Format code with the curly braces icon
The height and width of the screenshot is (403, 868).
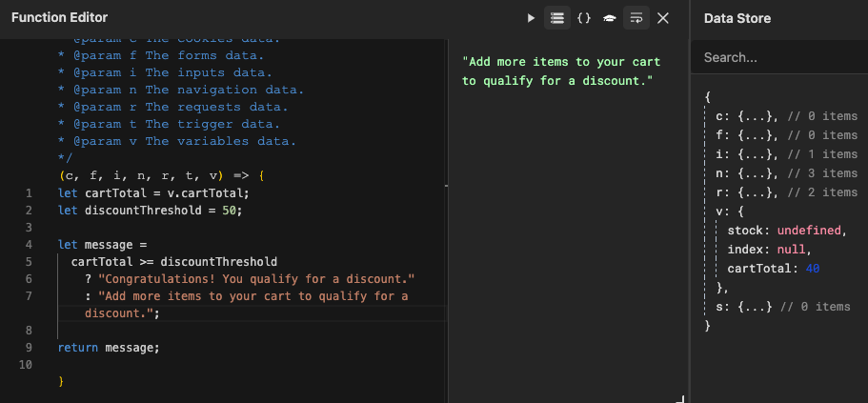[x=583, y=18]
